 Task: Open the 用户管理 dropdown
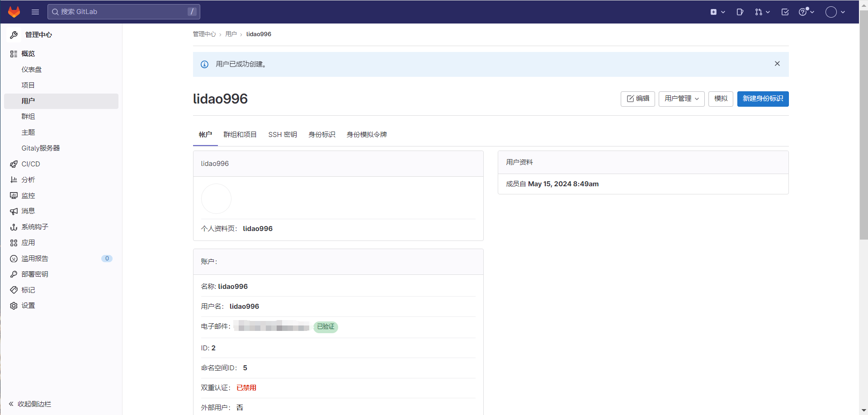[681, 99]
